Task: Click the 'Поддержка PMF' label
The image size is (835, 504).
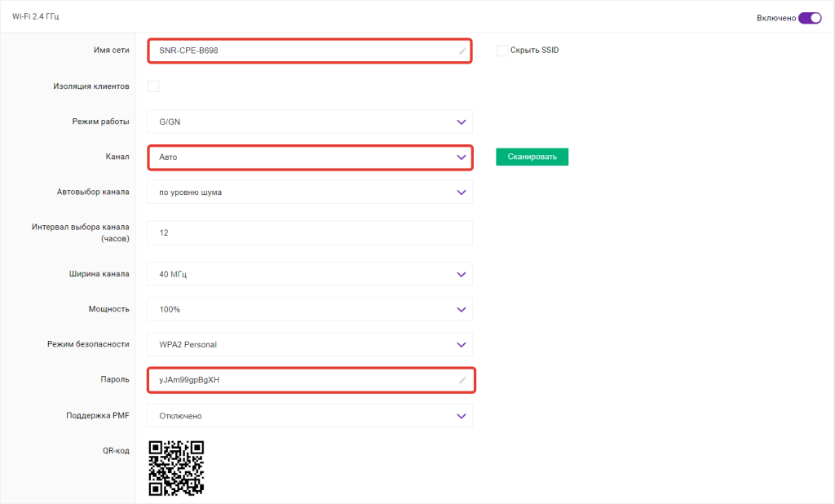Action: click(98, 416)
